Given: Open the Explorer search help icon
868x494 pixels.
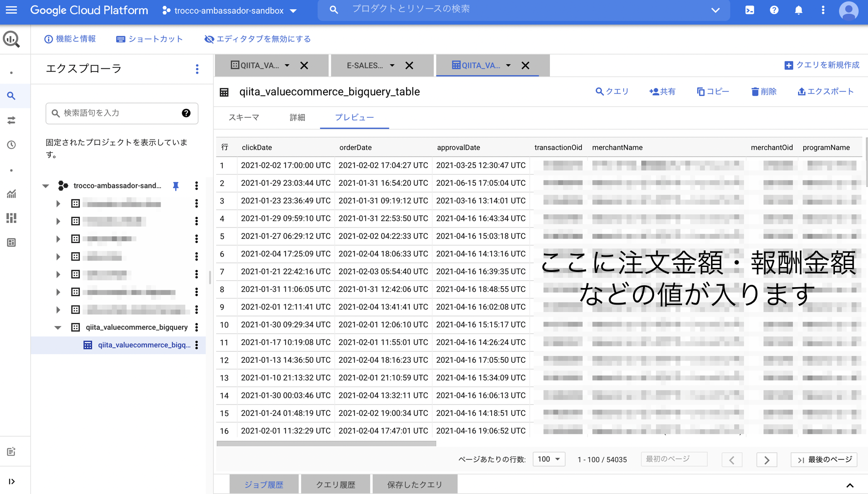Looking at the screenshot, I should coord(186,113).
